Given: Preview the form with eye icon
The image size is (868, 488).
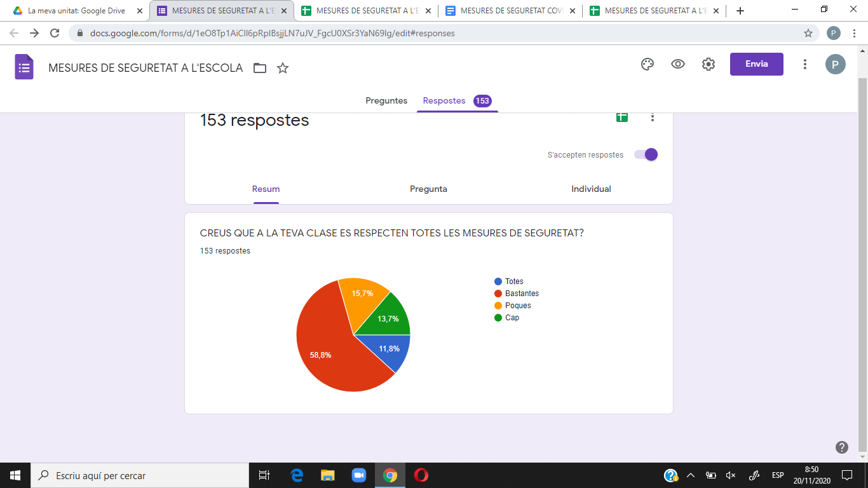Looking at the screenshot, I should (678, 64).
